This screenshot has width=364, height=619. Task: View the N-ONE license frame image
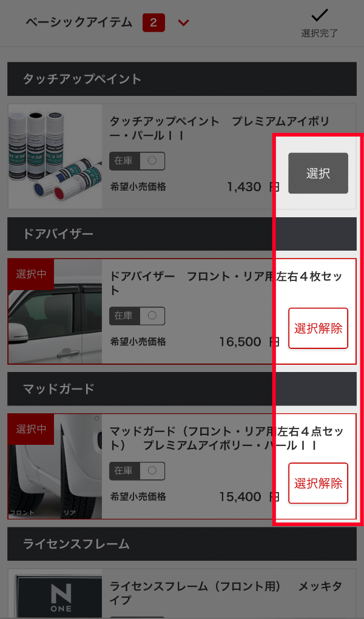click(x=55, y=594)
